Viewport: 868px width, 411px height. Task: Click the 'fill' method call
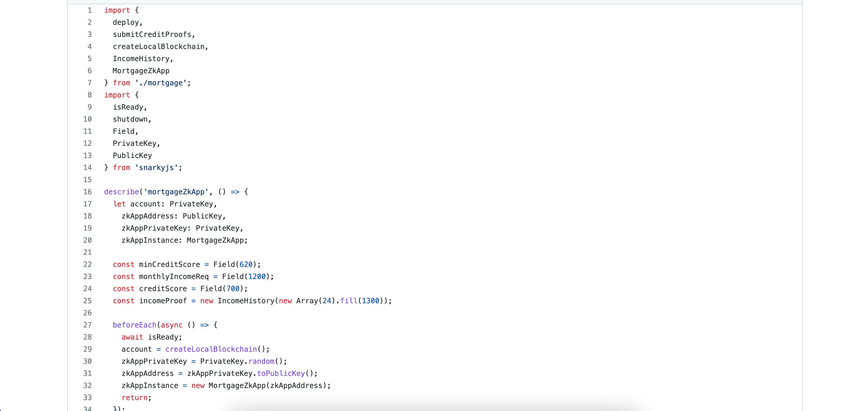click(x=348, y=301)
